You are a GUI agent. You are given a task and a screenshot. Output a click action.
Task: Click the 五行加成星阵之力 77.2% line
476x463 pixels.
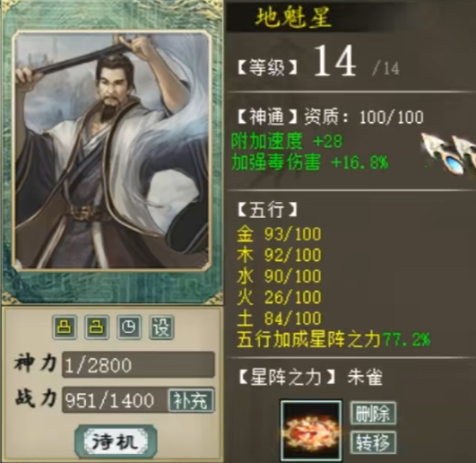pos(333,339)
